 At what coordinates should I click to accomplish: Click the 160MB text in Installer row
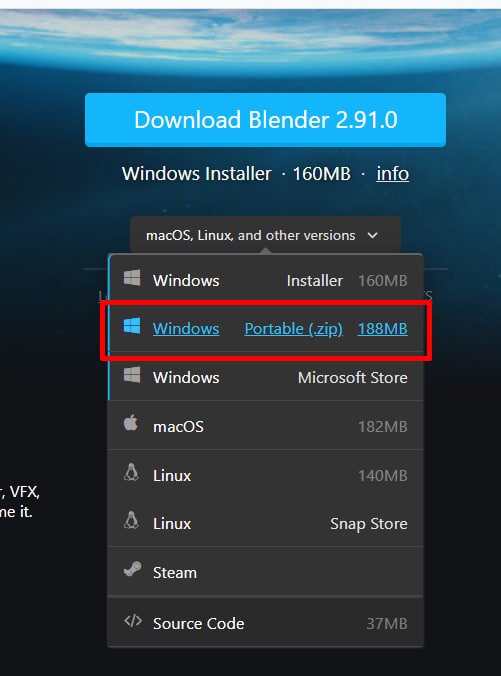tap(383, 281)
